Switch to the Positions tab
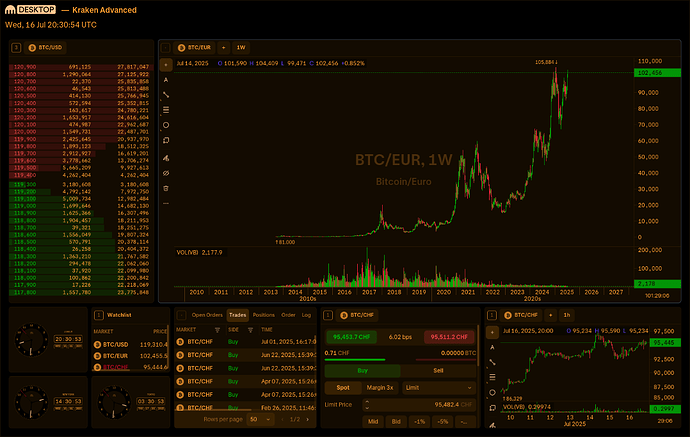This screenshot has height=437, width=690. (x=264, y=315)
